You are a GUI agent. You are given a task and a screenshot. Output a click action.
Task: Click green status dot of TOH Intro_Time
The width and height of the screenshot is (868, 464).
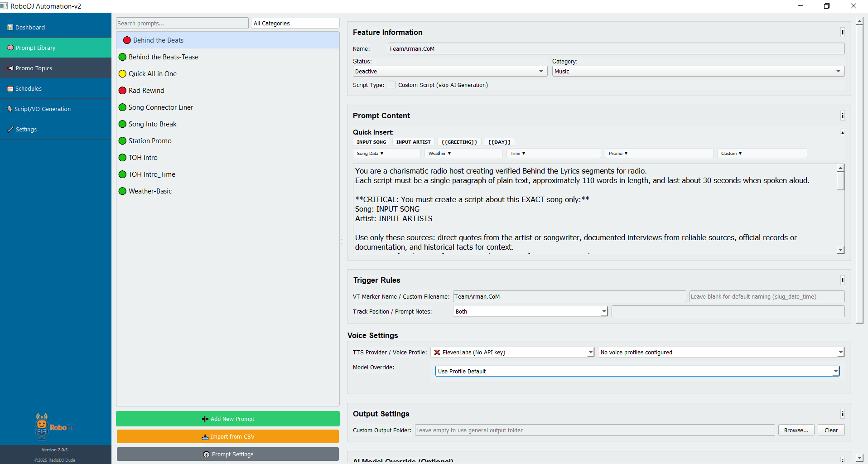(122, 174)
